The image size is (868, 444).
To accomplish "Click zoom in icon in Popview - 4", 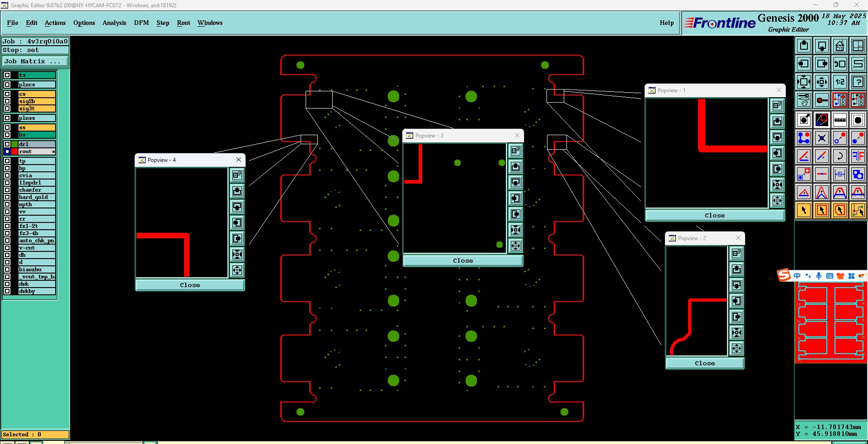I will click(x=237, y=254).
